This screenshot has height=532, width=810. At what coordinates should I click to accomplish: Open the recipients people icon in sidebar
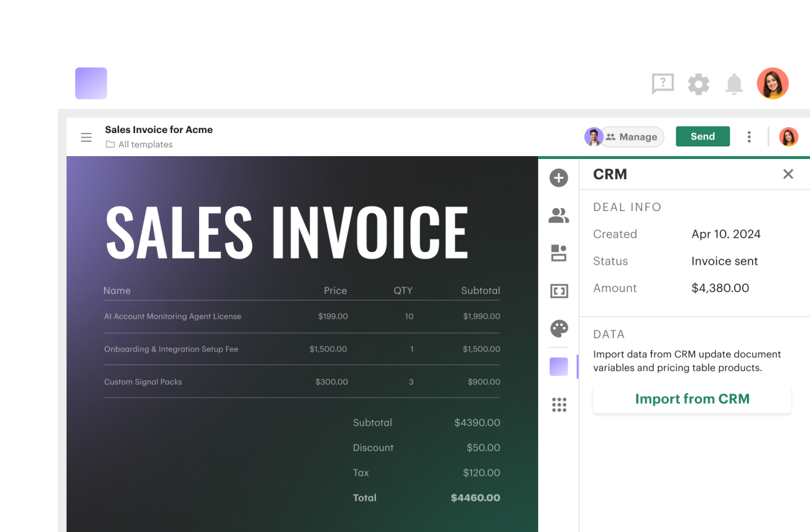tap(558, 216)
